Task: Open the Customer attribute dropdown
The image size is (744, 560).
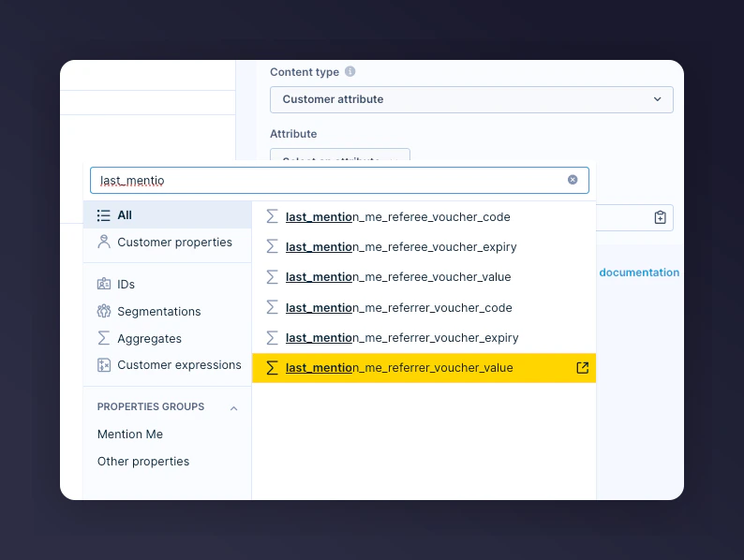Action: click(471, 99)
